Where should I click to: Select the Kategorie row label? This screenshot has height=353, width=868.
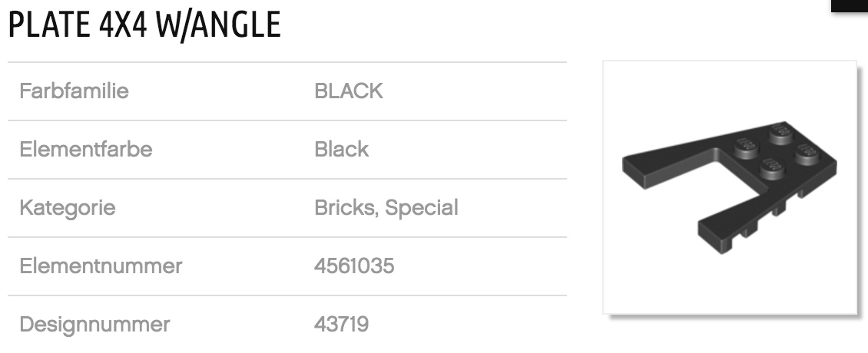[x=68, y=207]
